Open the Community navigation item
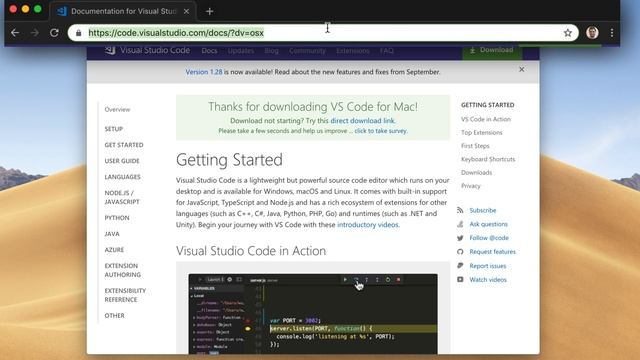This screenshot has width=640, height=360. (x=307, y=51)
